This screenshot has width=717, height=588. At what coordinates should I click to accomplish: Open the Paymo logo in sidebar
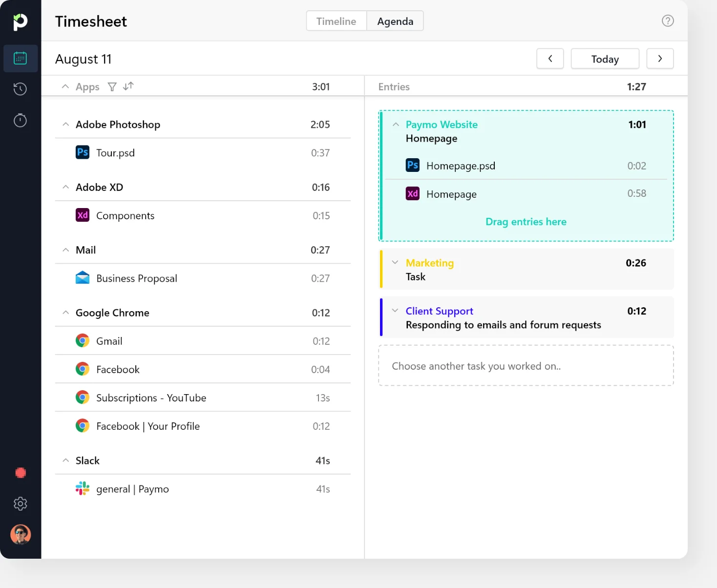pos(20,21)
